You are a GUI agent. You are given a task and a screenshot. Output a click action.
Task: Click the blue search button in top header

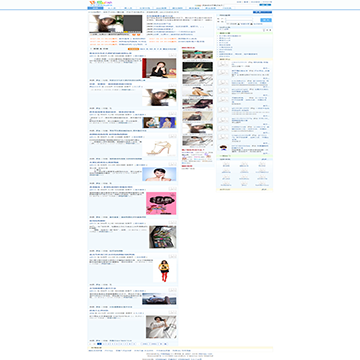pos(265,5)
